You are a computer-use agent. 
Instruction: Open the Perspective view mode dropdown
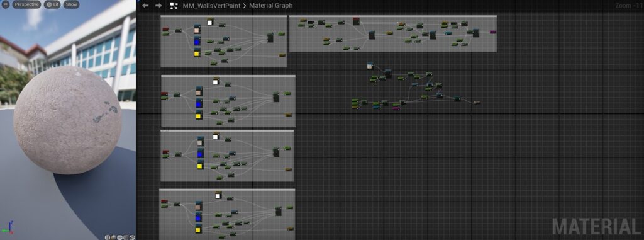[x=26, y=4]
